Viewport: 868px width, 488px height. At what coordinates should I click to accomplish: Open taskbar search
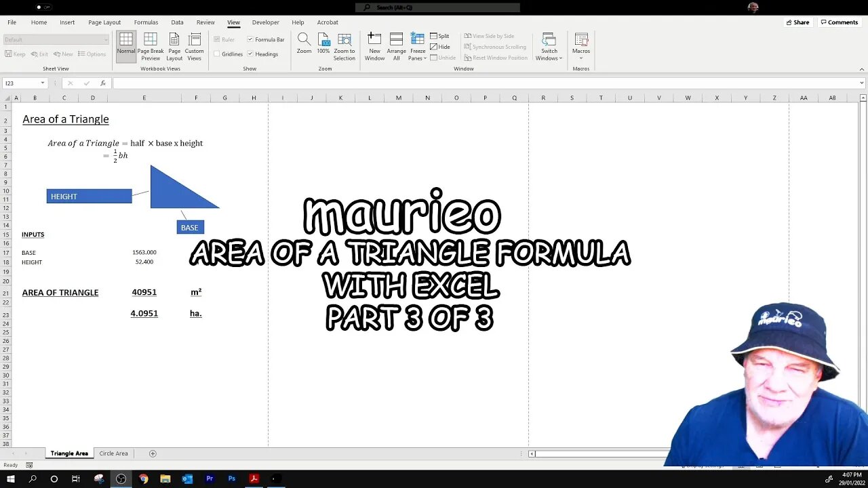coord(33,479)
